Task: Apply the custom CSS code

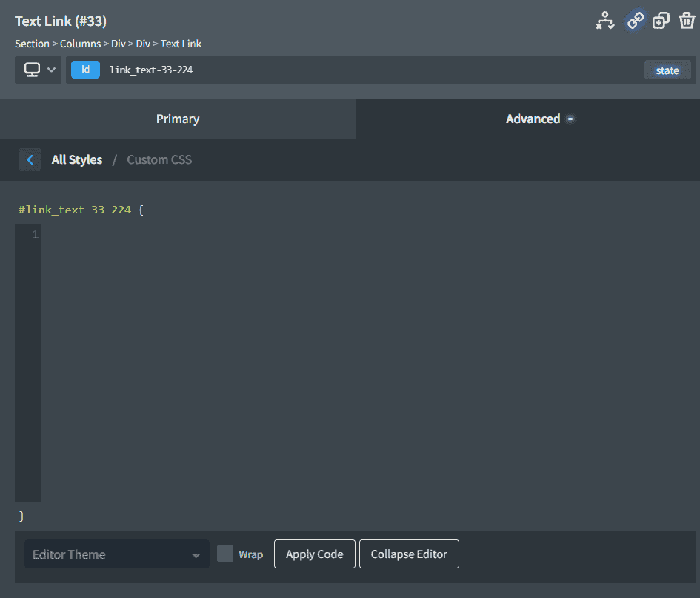Action: [314, 554]
